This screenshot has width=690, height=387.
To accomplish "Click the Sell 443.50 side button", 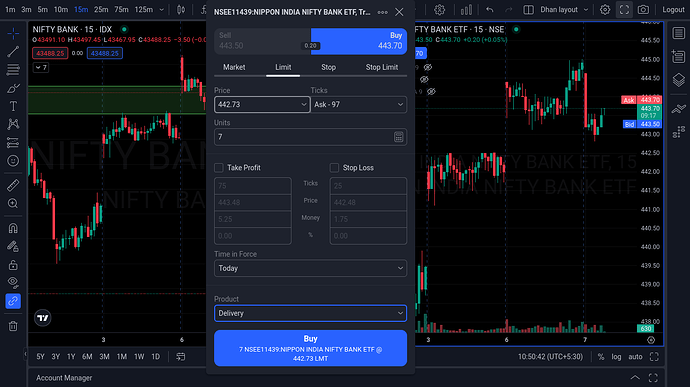I will [x=262, y=41].
